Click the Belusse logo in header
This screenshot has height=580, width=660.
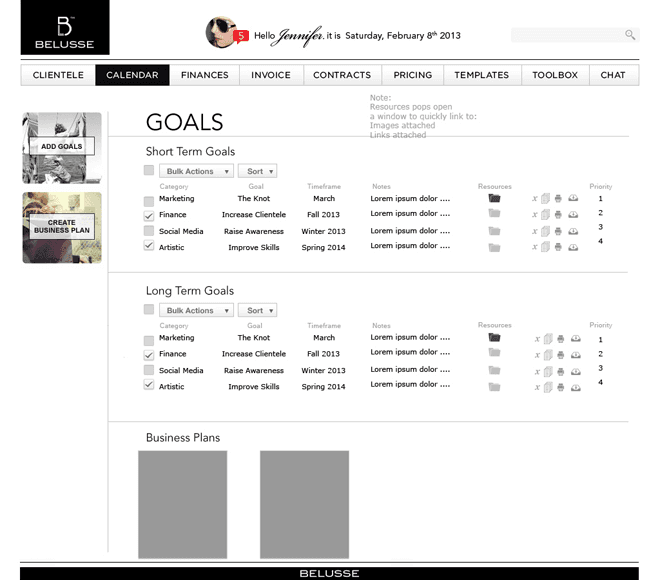(x=65, y=27)
